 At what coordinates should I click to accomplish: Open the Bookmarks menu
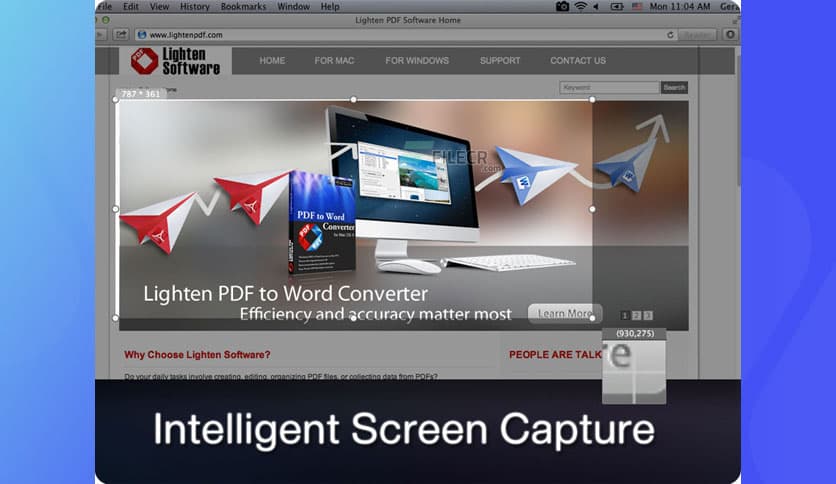pyautogui.click(x=243, y=6)
